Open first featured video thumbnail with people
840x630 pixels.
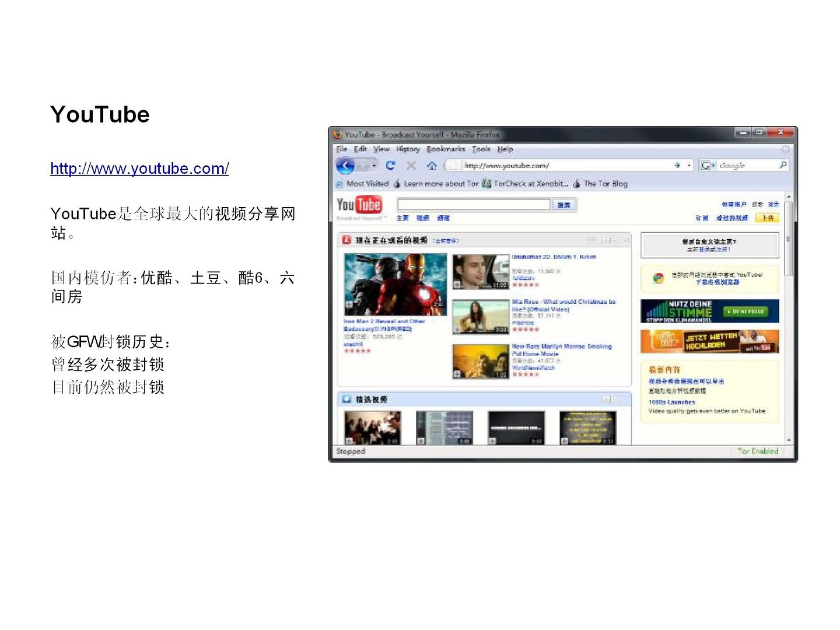pyautogui.click(x=372, y=428)
